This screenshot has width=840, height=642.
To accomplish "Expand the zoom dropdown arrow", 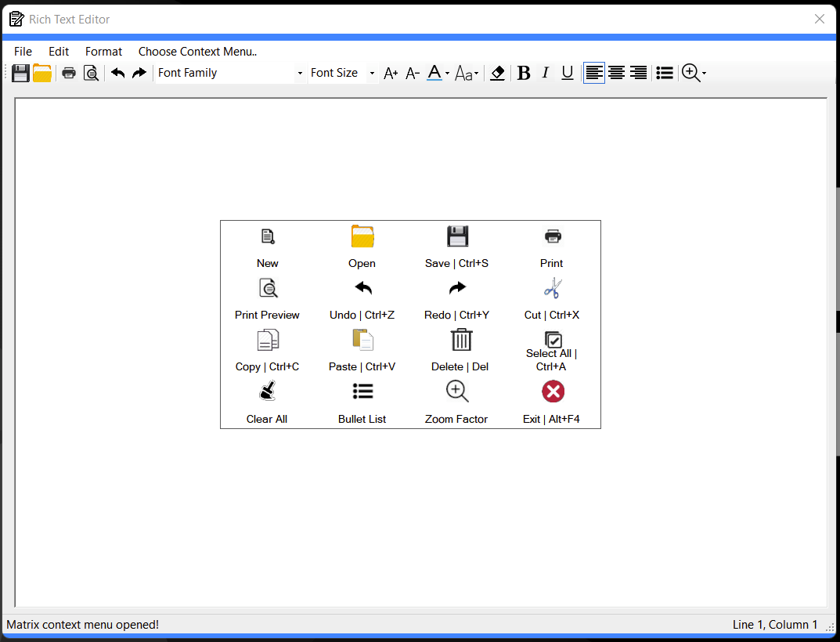I will (704, 73).
